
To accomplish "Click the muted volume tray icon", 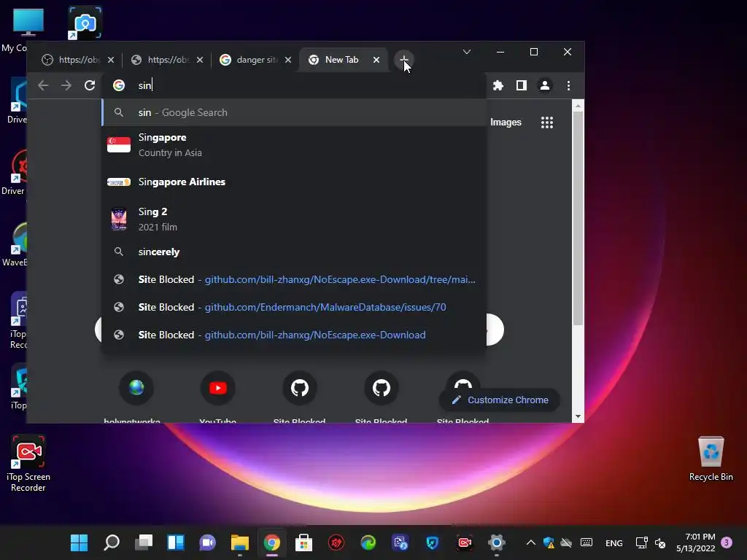I will point(659,542).
